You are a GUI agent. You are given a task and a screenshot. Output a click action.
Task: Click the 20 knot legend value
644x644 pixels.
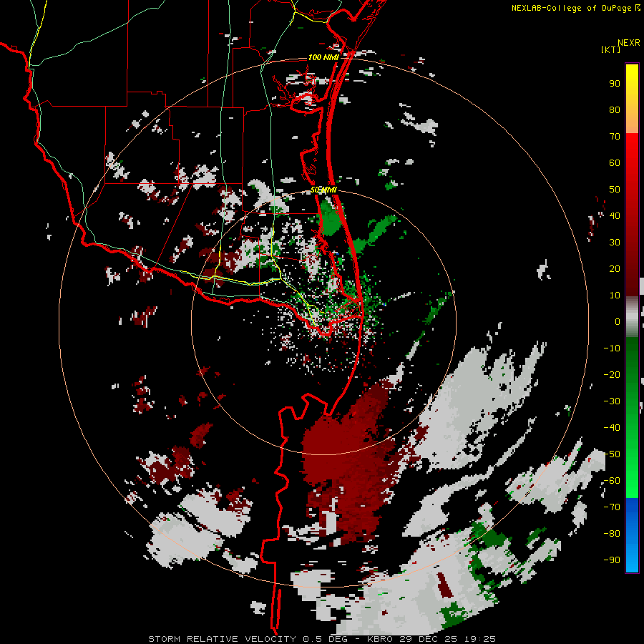point(615,268)
